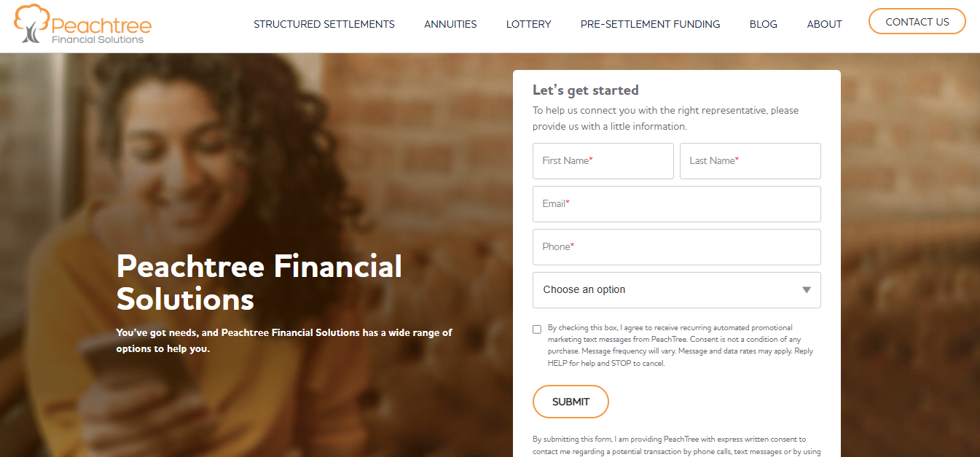Image resolution: width=980 pixels, height=457 pixels.
Task: Click the Let's get started form heading
Action: click(585, 90)
